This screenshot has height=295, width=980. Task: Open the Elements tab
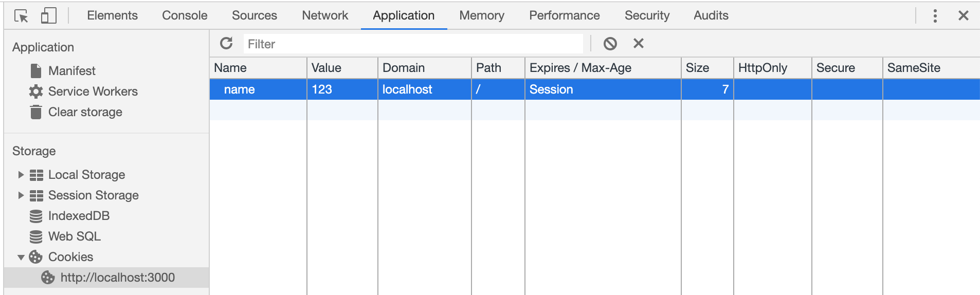pyautogui.click(x=112, y=15)
